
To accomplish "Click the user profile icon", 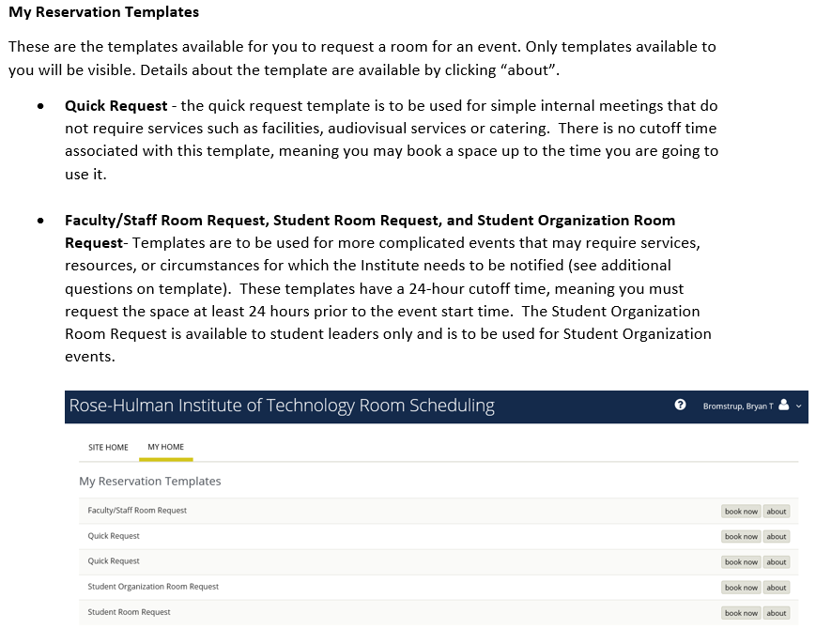I will 784,406.
